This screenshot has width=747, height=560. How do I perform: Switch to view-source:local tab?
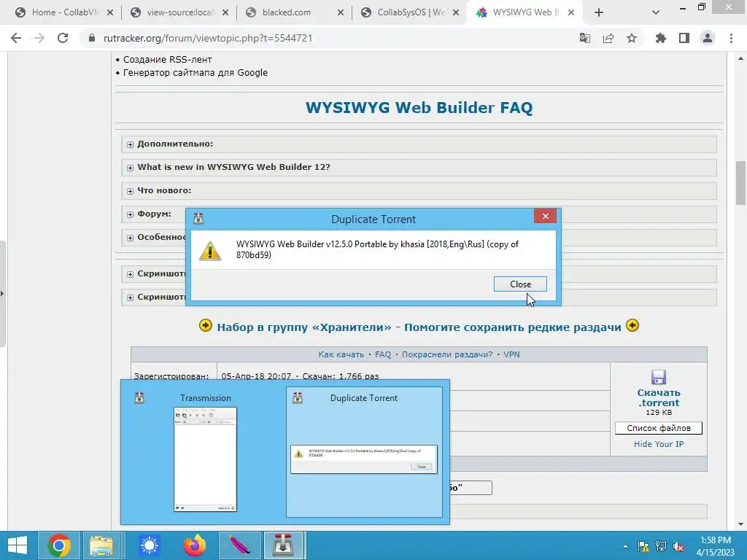179,12
